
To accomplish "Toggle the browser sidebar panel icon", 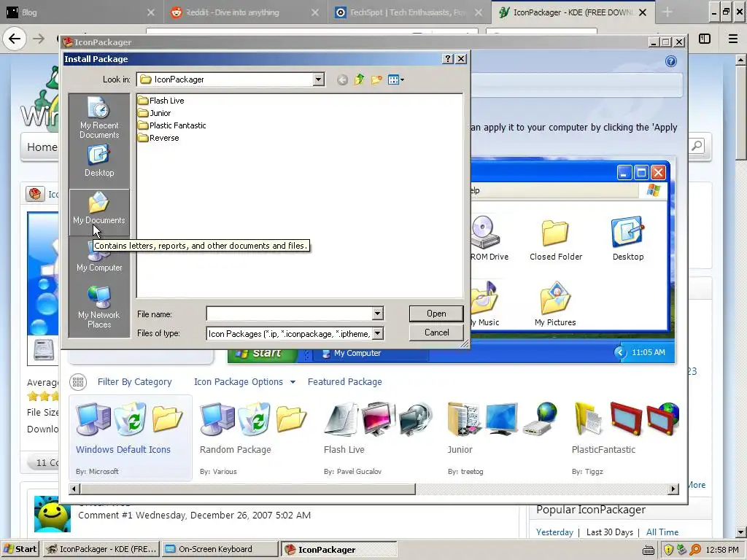I will coord(705,39).
